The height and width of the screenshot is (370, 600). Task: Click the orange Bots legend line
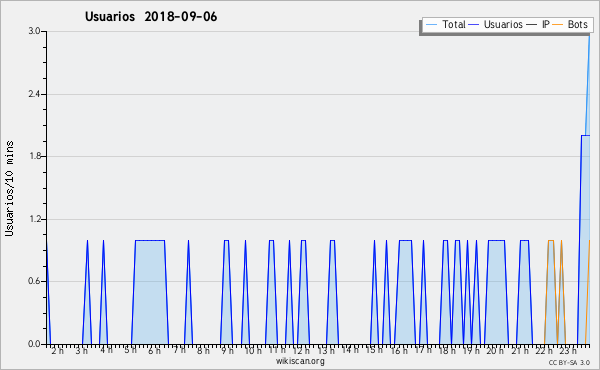558,25
